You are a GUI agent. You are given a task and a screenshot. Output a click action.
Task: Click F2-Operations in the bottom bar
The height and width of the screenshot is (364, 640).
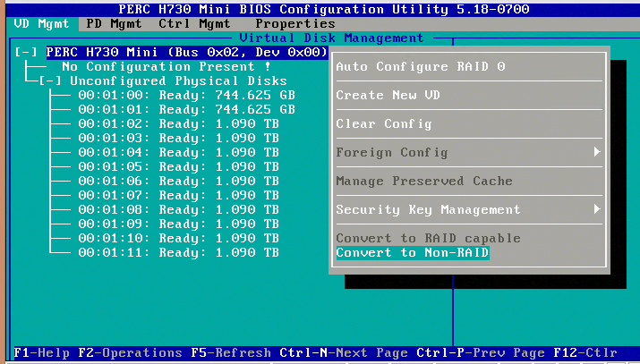click(x=130, y=352)
